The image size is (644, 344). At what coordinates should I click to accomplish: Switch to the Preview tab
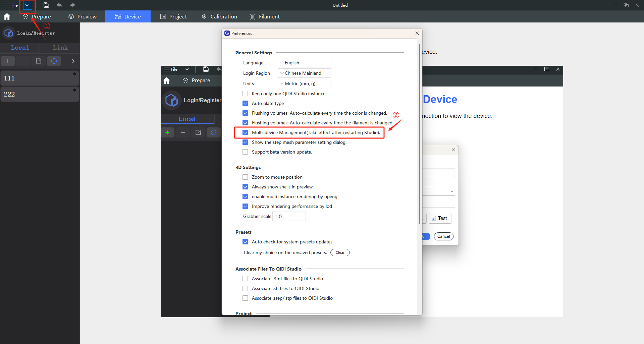(83, 16)
